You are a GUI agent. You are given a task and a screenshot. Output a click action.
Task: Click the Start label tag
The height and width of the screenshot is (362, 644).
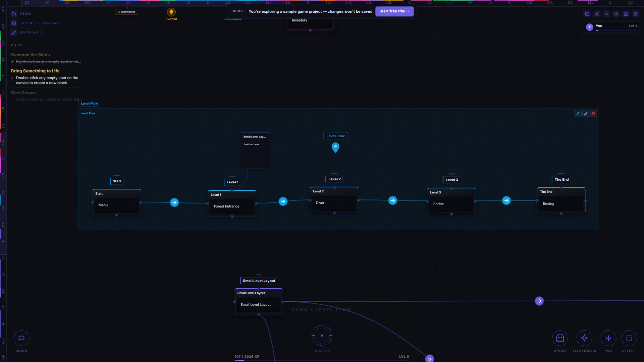[x=117, y=181]
